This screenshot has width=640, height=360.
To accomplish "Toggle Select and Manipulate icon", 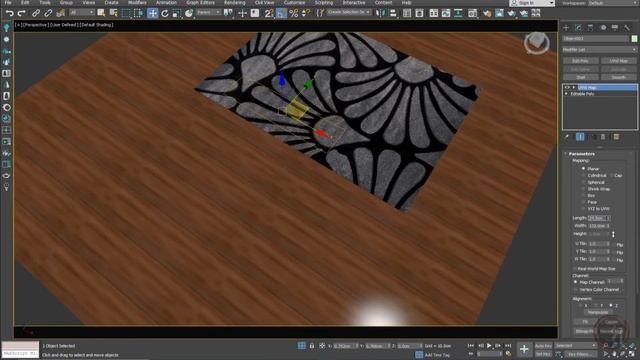I will [242, 13].
